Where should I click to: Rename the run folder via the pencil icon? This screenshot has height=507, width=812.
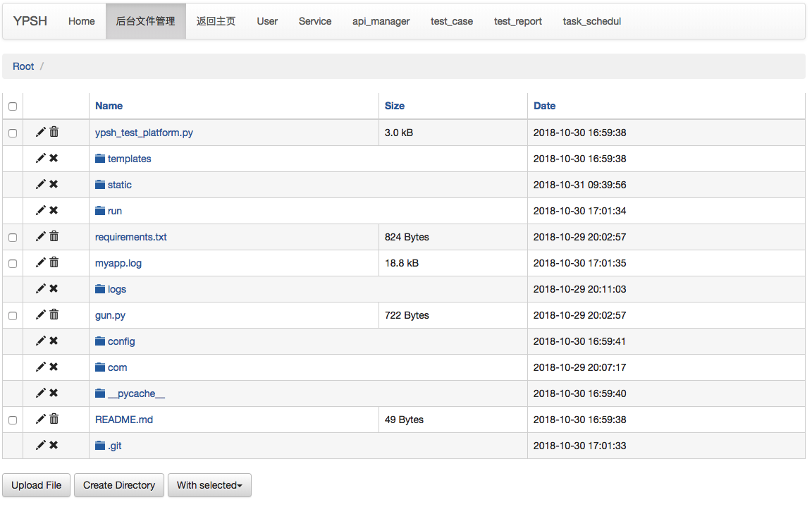pyautogui.click(x=40, y=210)
